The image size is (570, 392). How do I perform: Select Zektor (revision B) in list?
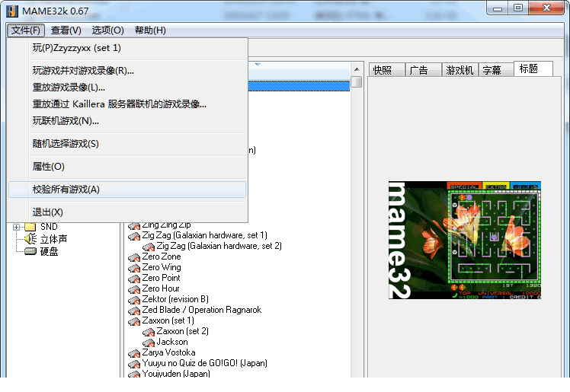click(x=175, y=299)
